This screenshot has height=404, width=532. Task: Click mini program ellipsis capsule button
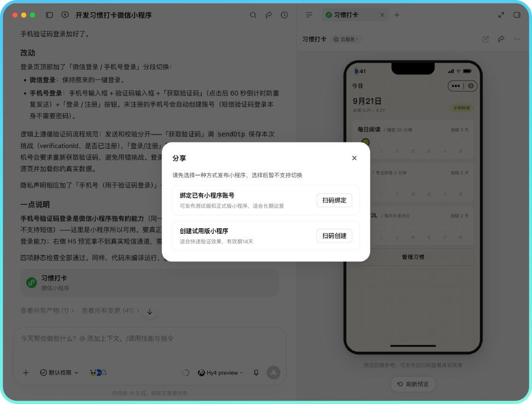coord(456,86)
